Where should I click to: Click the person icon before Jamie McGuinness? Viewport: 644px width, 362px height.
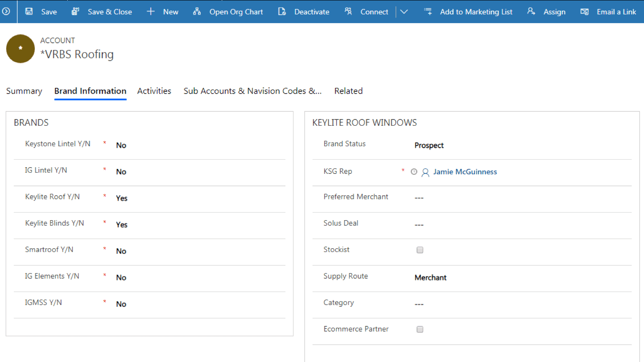tap(425, 172)
